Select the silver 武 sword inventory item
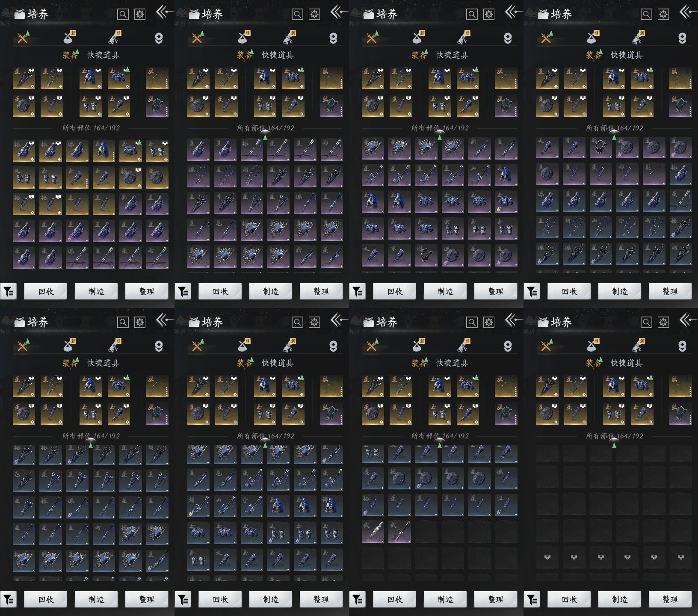Screen dimensions: 698x616 pyautogui.click(x=373, y=532)
